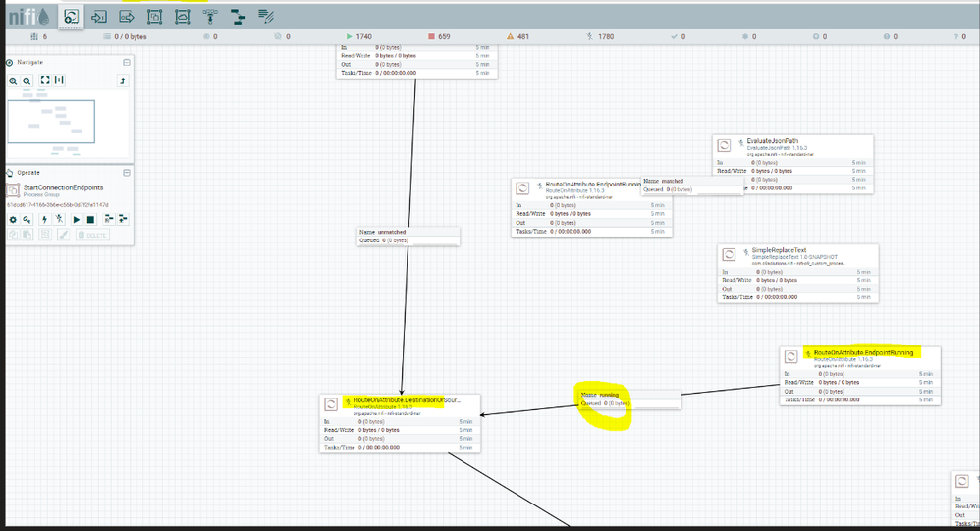Open access policies with the key icon
This screenshot has height=531, width=980.
pos(27,219)
